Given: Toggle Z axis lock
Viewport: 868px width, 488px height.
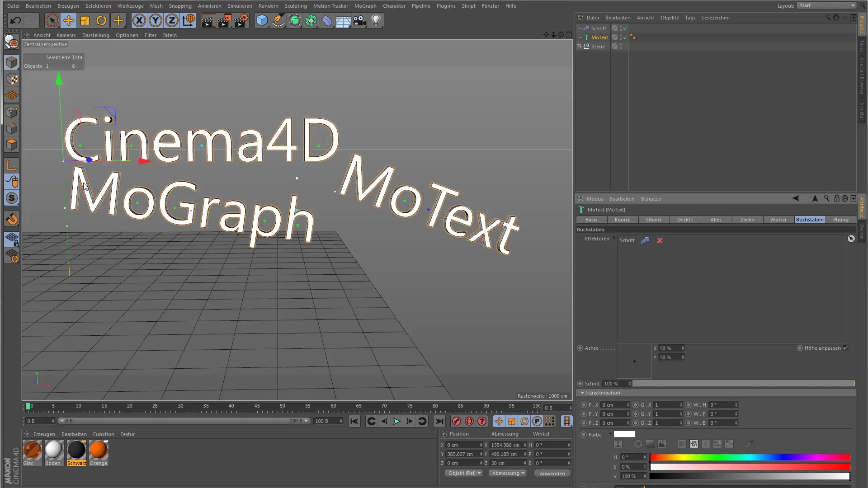Looking at the screenshot, I should point(172,20).
